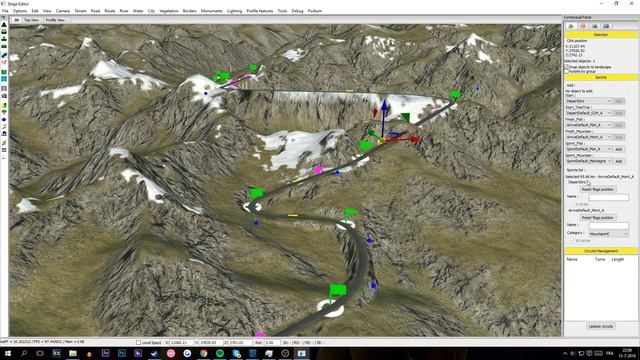
Task: Expand the Sprint_Mountain dropdown
Action: tap(588, 161)
